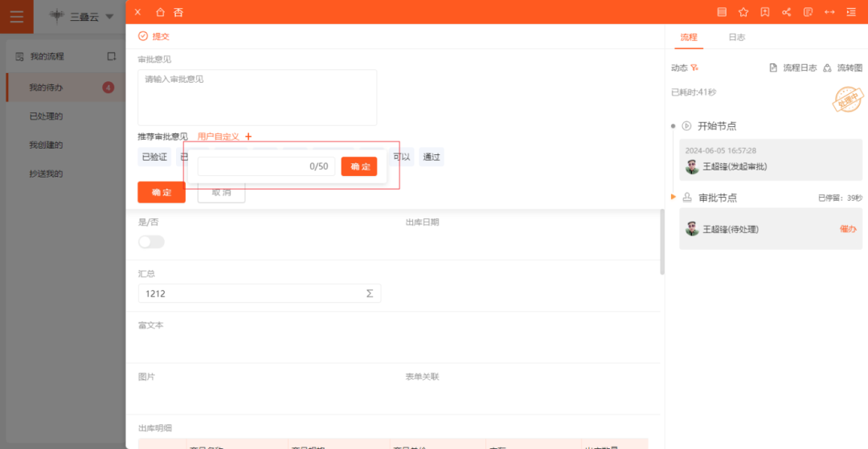Screen dimensions: 868x449
Task: Click into the 审批意见 text area
Action: (x=257, y=97)
